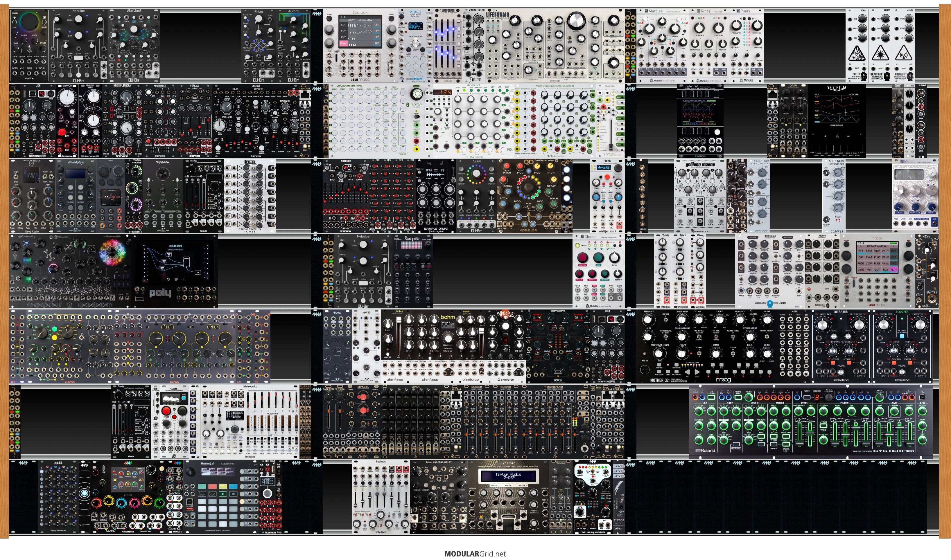Screen dimensions: 951x560
Task: Click the Rossum Satellite module
Action: 415,45
